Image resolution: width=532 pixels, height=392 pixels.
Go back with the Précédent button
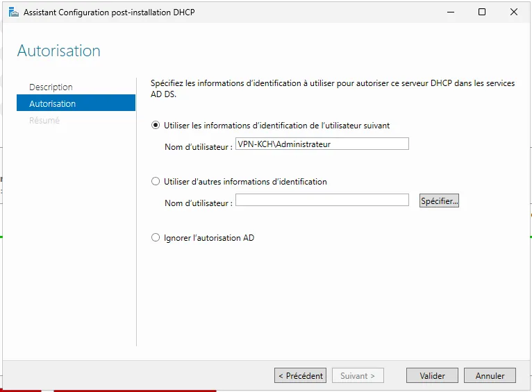[300, 375]
